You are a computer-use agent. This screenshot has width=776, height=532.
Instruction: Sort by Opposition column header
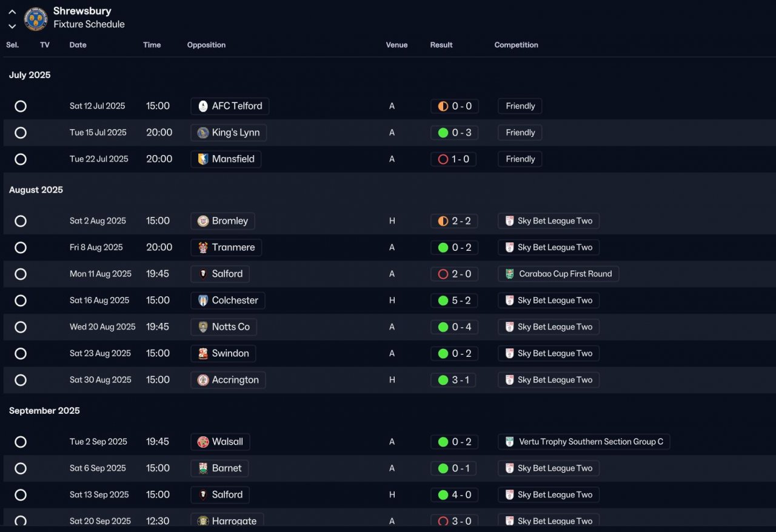coord(206,45)
